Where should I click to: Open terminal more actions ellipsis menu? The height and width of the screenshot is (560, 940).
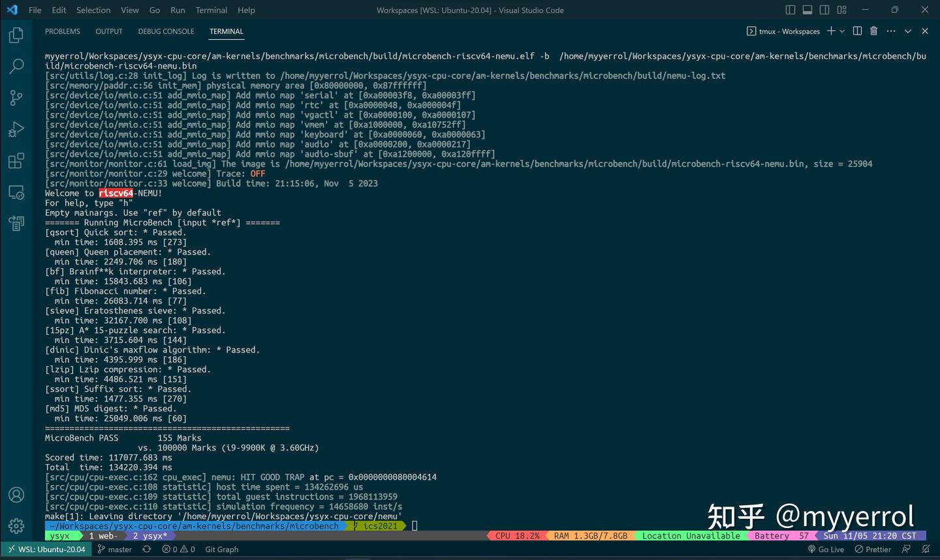(x=891, y=31)
